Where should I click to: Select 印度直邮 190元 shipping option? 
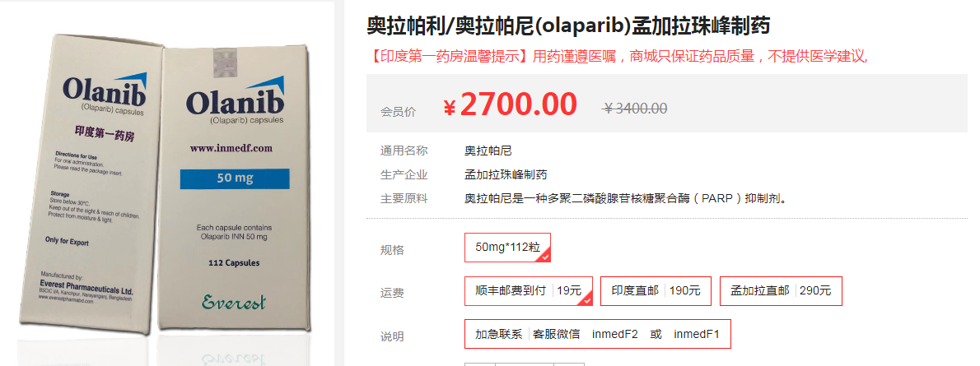point(655,290)
